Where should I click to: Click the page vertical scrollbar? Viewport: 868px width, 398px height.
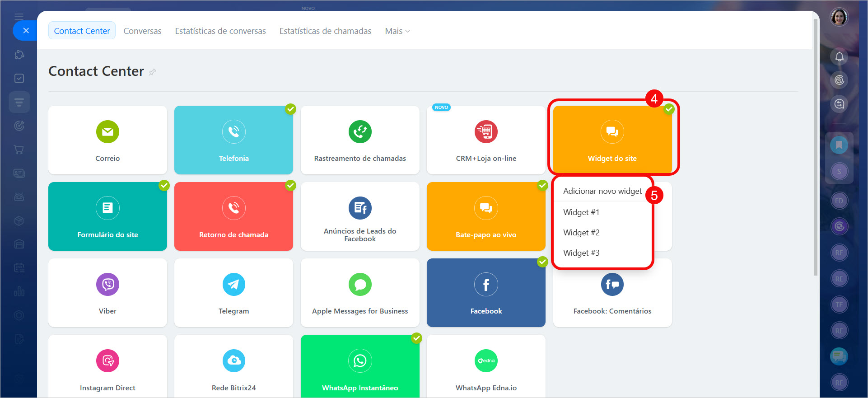coord(816,147)
